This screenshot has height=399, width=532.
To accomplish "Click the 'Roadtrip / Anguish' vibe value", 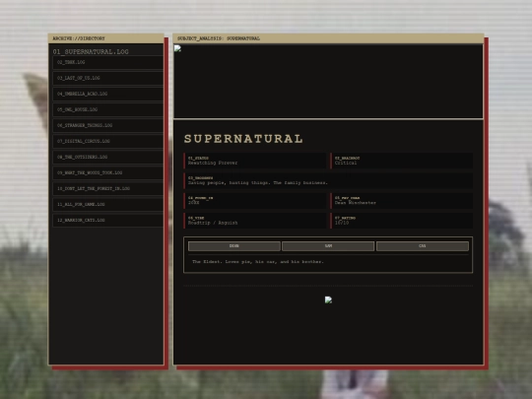I will click(x=213, y=223).
